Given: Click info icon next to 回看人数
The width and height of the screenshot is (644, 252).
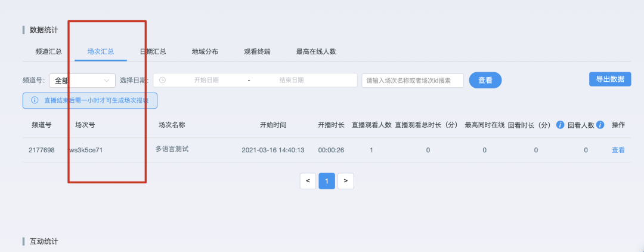Looking at the screenshot, I should [x=600, y=125].
